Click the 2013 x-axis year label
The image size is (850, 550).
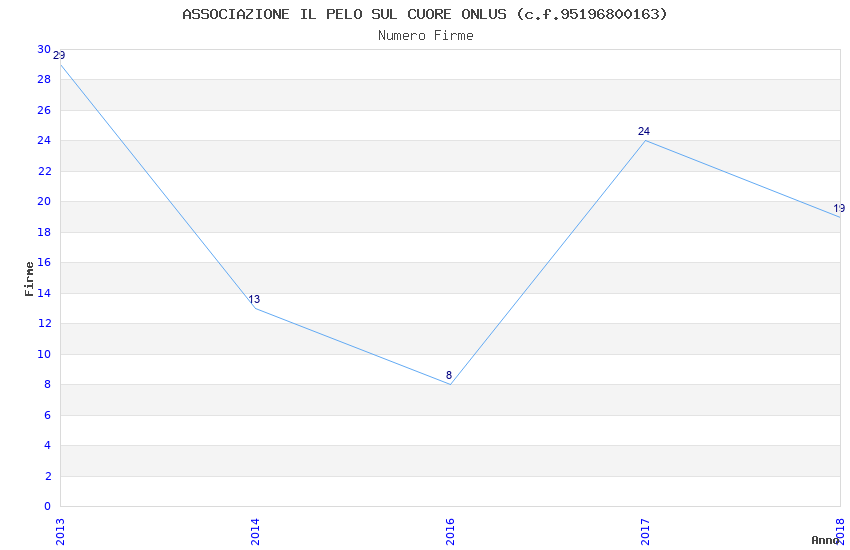click(60, 532)
